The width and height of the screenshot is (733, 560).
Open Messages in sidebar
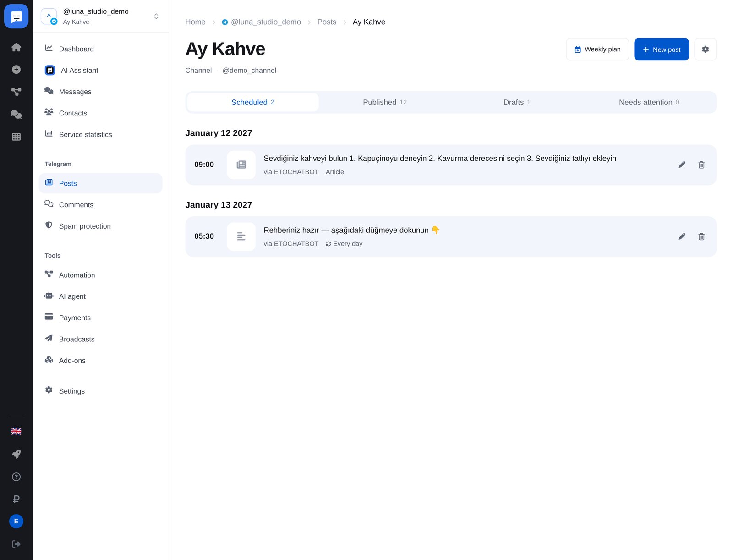click(100, 92)
